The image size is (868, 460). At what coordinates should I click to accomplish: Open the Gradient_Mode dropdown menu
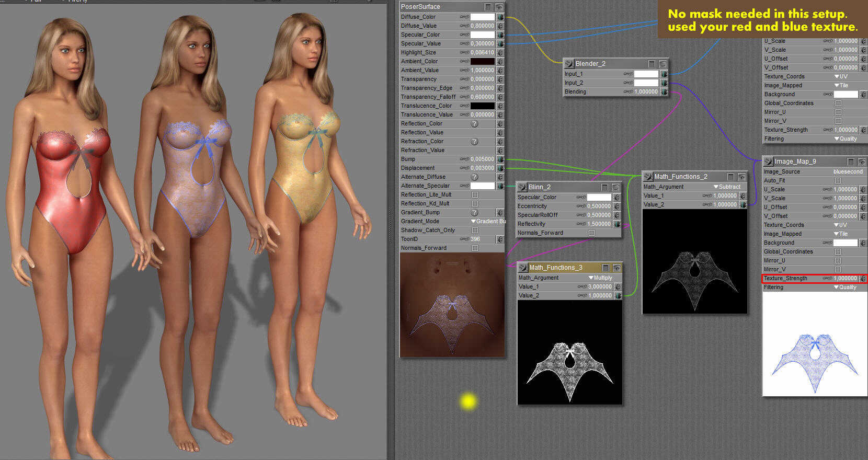point(488,221)
